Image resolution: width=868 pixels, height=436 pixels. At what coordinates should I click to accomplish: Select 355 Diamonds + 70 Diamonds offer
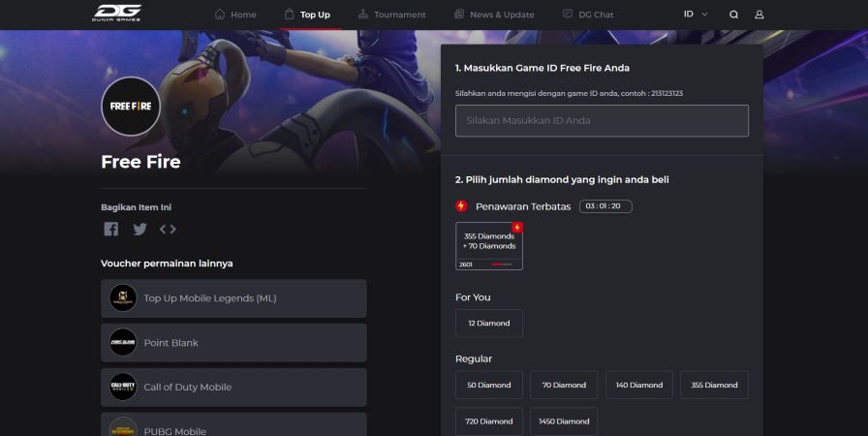click(x=489, y=246)
